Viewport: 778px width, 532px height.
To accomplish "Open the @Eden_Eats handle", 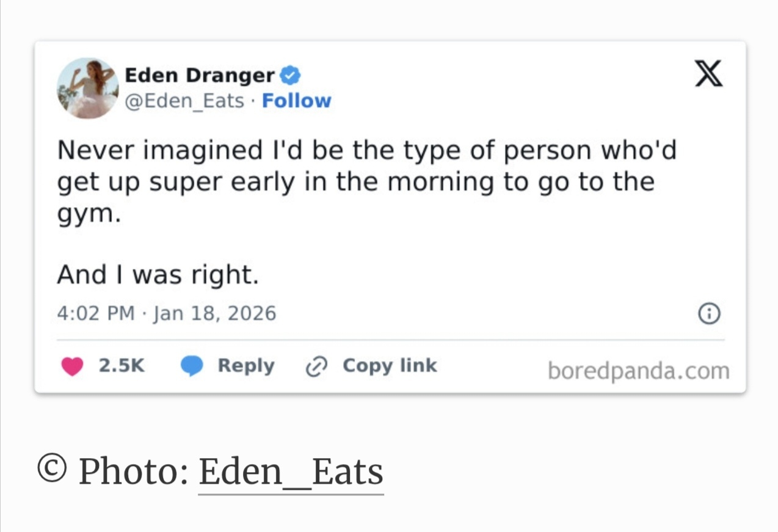I will point(184,100).
